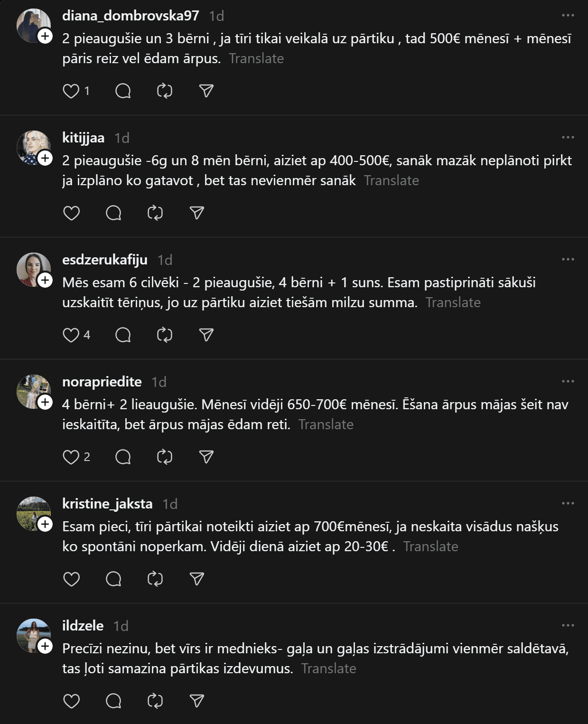
Task: Translate esdzerukafiju's comment
Action: pyautogui.click(x=453, y=302)
